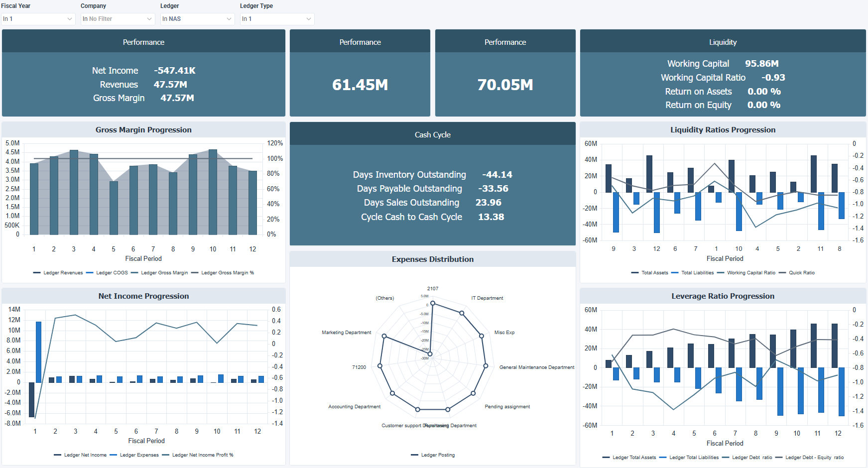Select Days Inventory Outstanding value -44.14

(497, 175)
